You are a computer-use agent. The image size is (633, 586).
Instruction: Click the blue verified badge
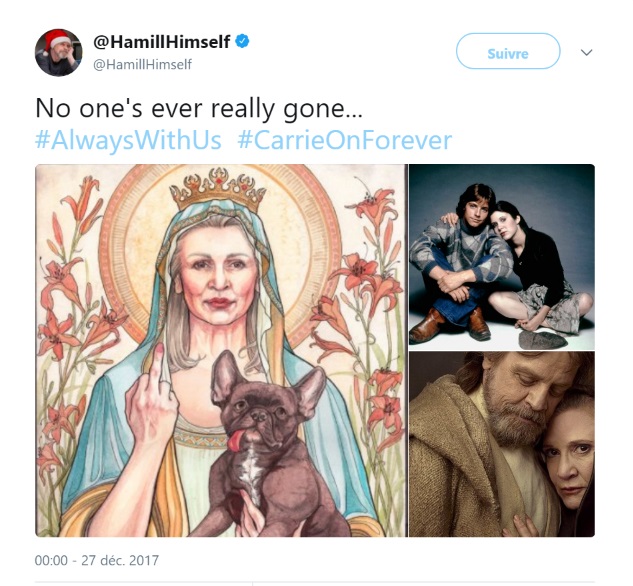(243, 42)
